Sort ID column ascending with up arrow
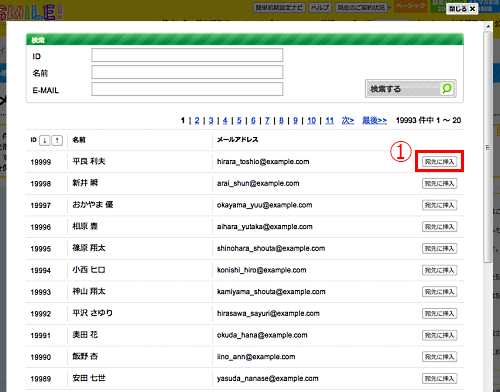The height and width of the screenshot is (392, 500). (57, 140)
